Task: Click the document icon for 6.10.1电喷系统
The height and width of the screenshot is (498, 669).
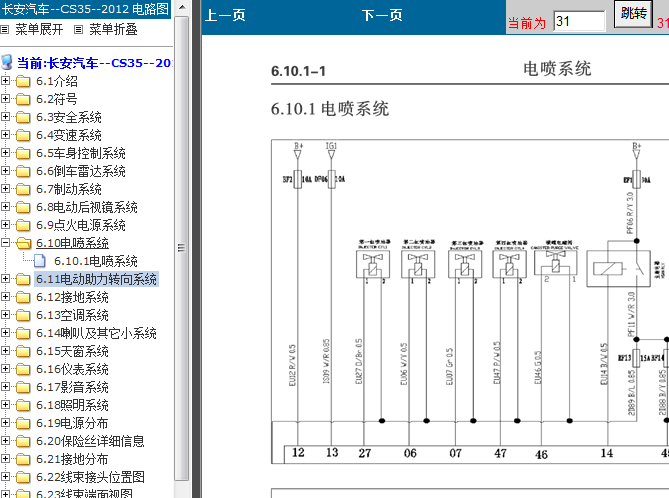Action: [x=40, y=261]
